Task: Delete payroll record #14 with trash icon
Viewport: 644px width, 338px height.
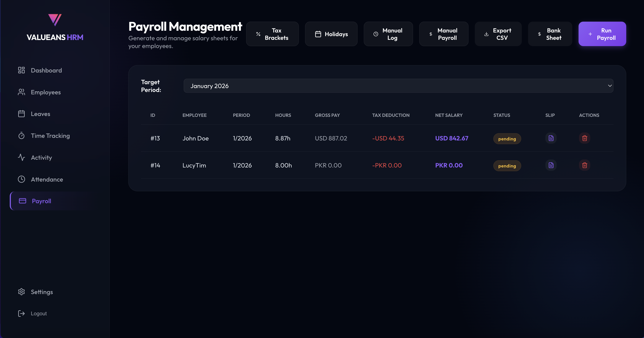Action: click(x=584, y=165)
